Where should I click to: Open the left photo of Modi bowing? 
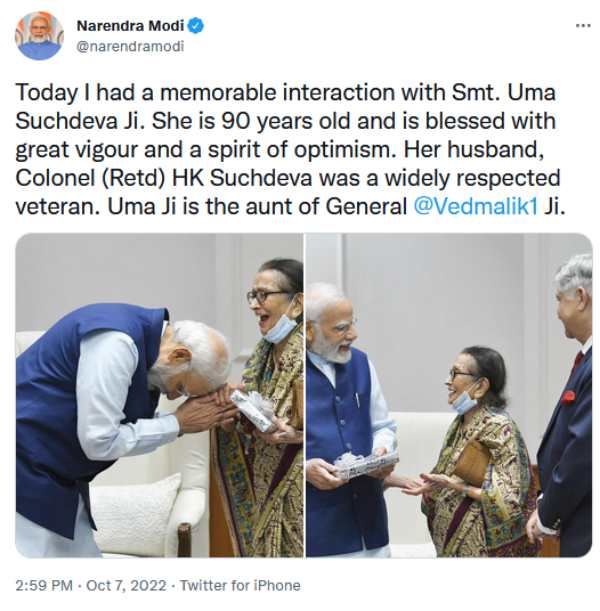[x=159, y=395]
